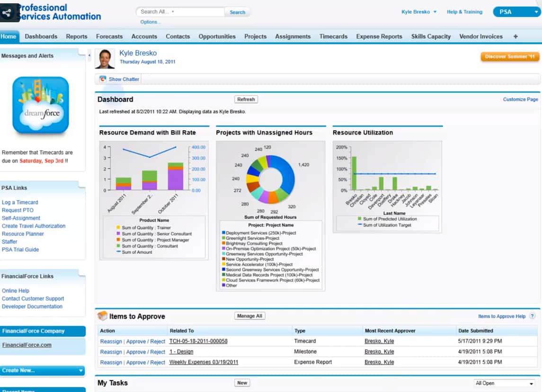542x392 pixels.
Task: Open the Request PTO link
Action: click(18, 210)
